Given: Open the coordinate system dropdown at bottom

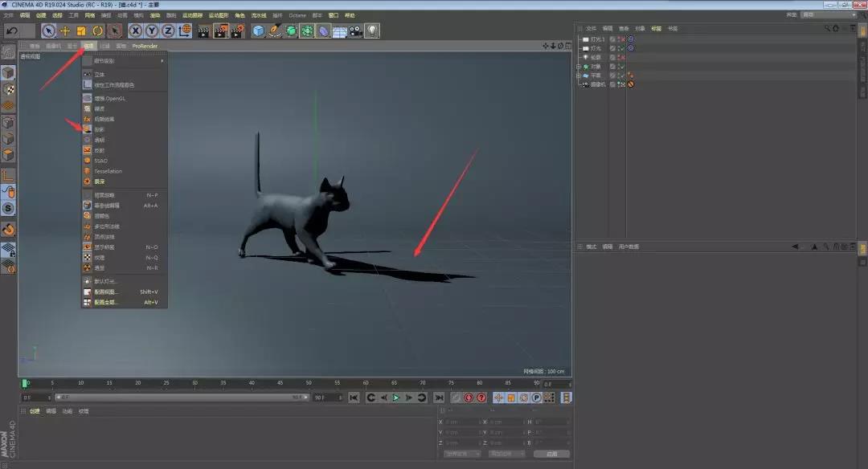Looking at the screenshot, I should tap(462, 454).
